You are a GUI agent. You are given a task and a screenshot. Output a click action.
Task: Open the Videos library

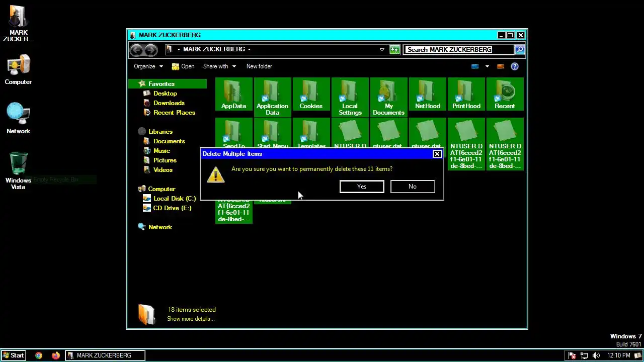click(163, 170)
